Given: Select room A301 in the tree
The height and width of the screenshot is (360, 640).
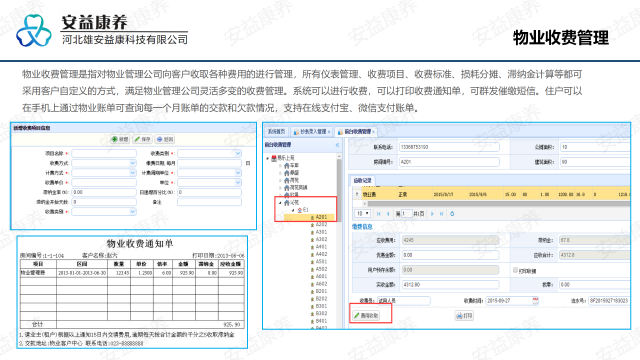Looking at the screenshot, I should pos(321,232).
